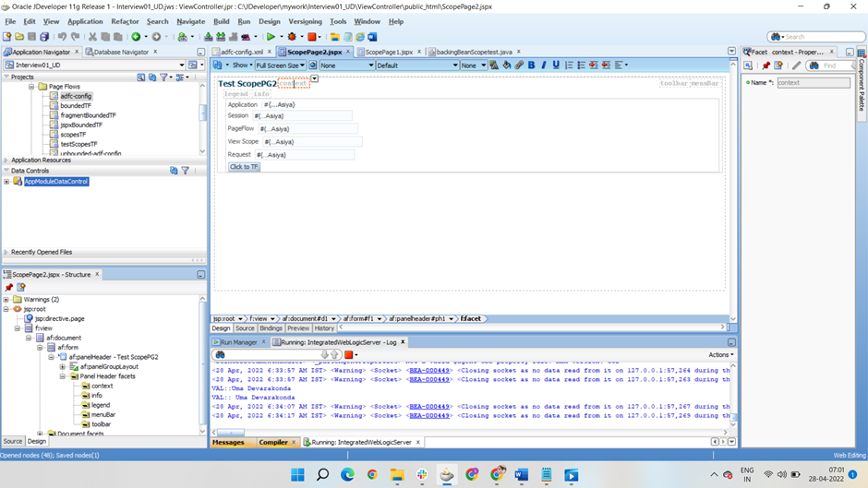Cut selection with the scissors icon
868x488 pixels.
[x=92, y=37]
